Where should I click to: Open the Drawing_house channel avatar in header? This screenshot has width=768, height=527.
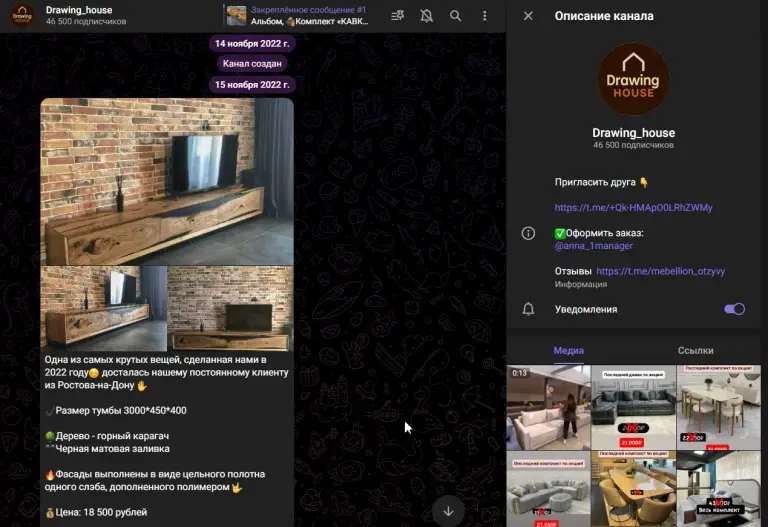22,15
